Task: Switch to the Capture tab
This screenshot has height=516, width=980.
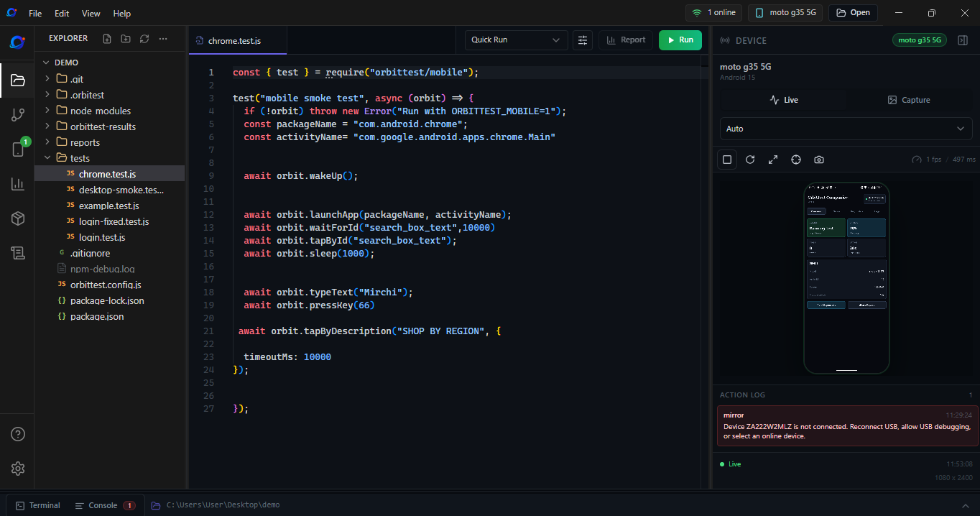Action: pos(909,100)
